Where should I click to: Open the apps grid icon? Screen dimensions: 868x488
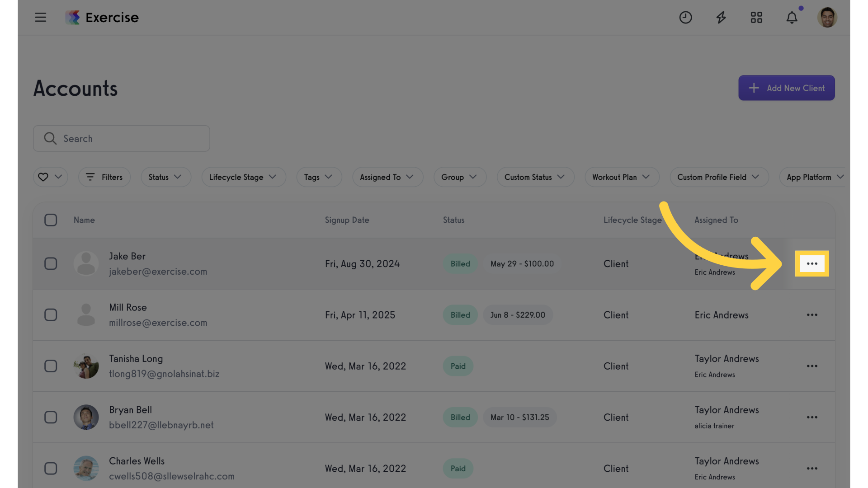click(x=756, y=17)
